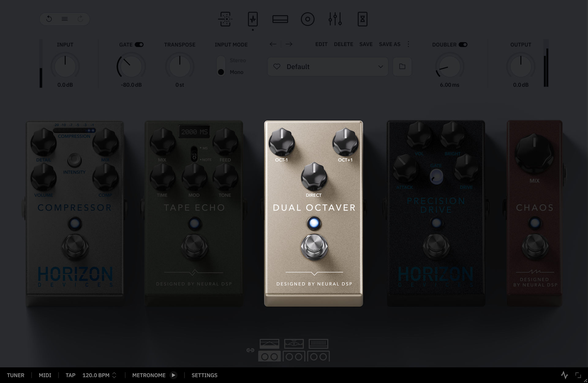Start the metronome with the play button
Viewport: 588px width, 383px height.
(x=173, y=375)
